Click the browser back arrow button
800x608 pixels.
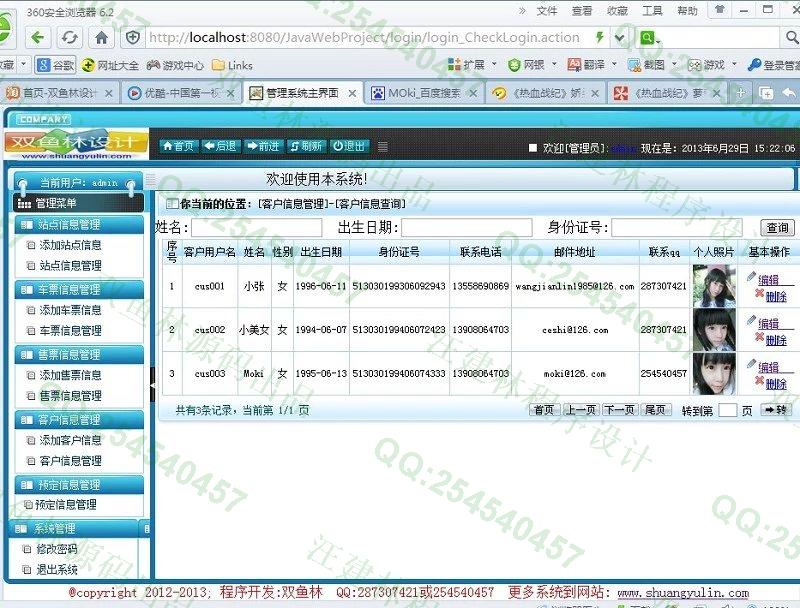[x=37, y=37]
